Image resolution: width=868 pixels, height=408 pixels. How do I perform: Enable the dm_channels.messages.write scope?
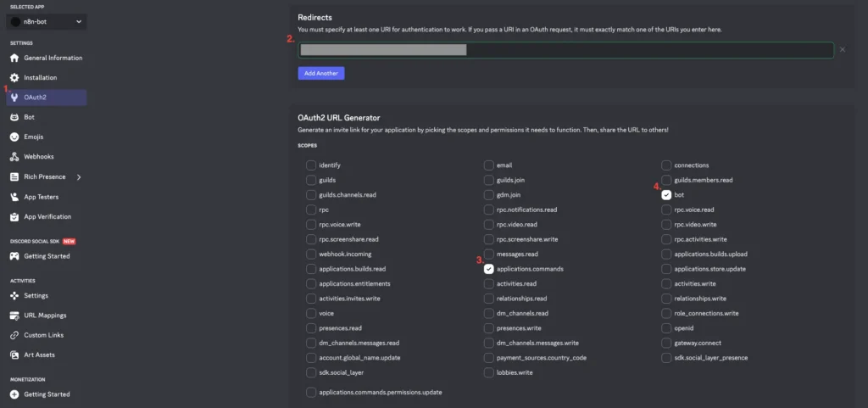click(x=489, y=344)
